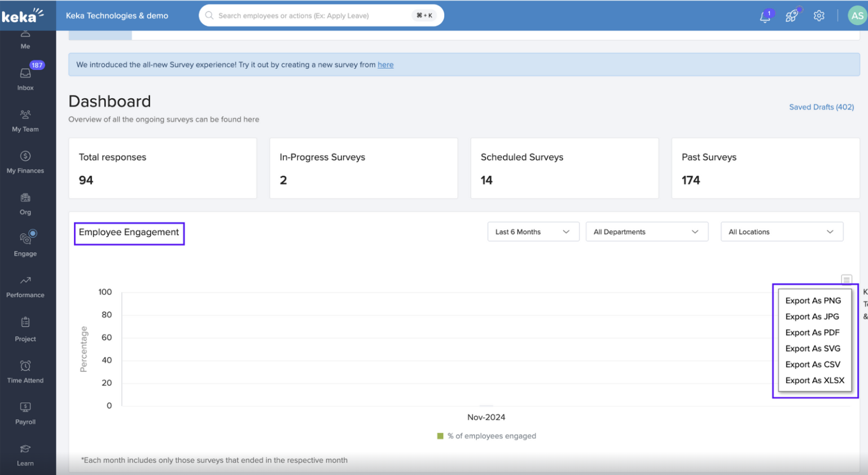
Task: Open Saved Drafts (402) link
Action: pyautogui.click(x=821, y=107)
